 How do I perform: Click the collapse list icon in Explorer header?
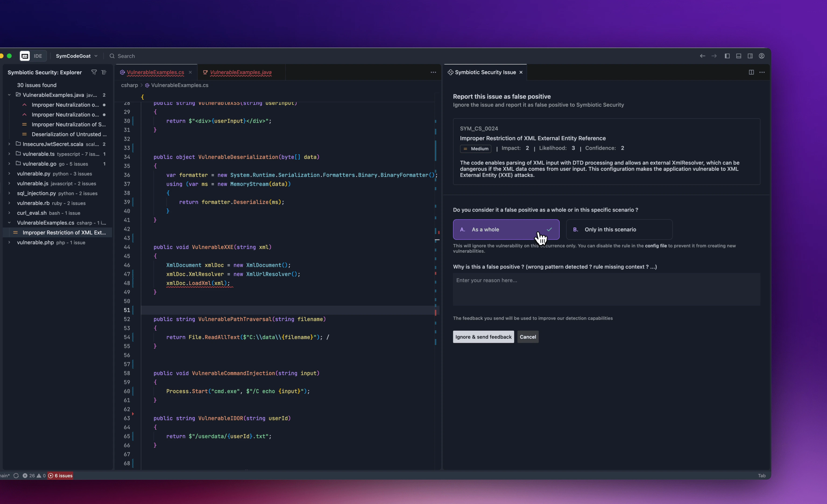tap(104, 72)
